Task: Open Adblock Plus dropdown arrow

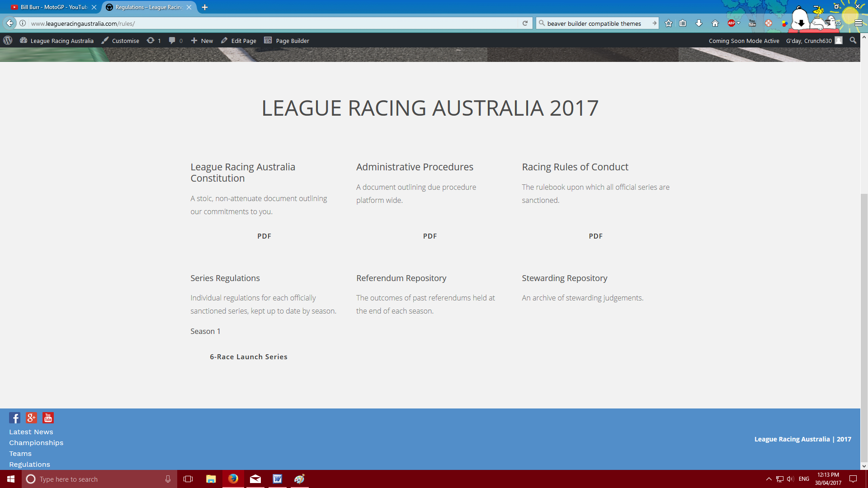Action: click(739, 23)
